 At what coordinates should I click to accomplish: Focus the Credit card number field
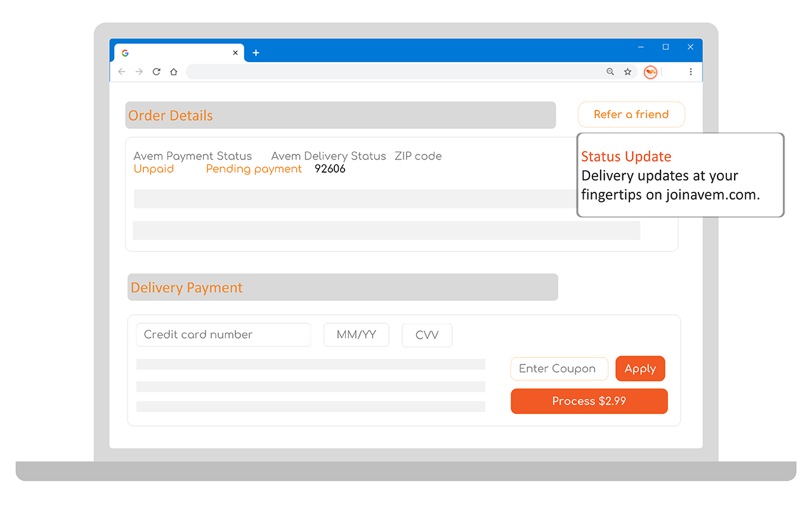pyautogui.click(x=223, y=335)
